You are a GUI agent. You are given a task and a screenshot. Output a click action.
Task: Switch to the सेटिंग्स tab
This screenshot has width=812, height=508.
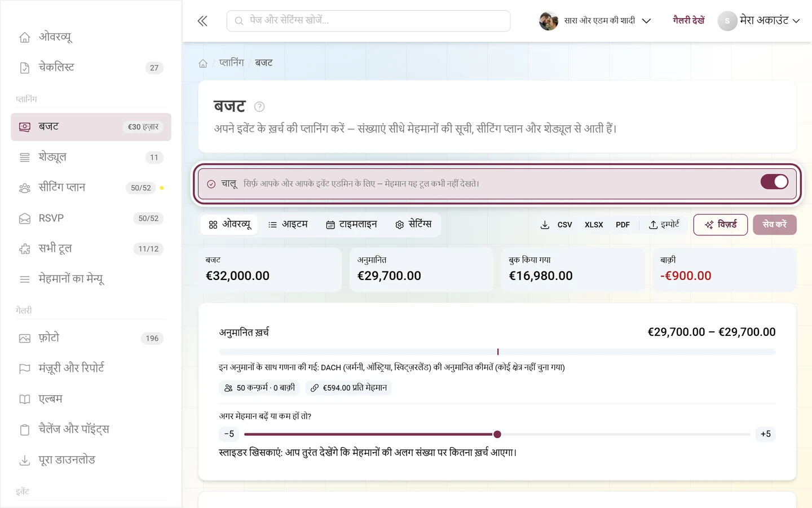click(413, 225)
